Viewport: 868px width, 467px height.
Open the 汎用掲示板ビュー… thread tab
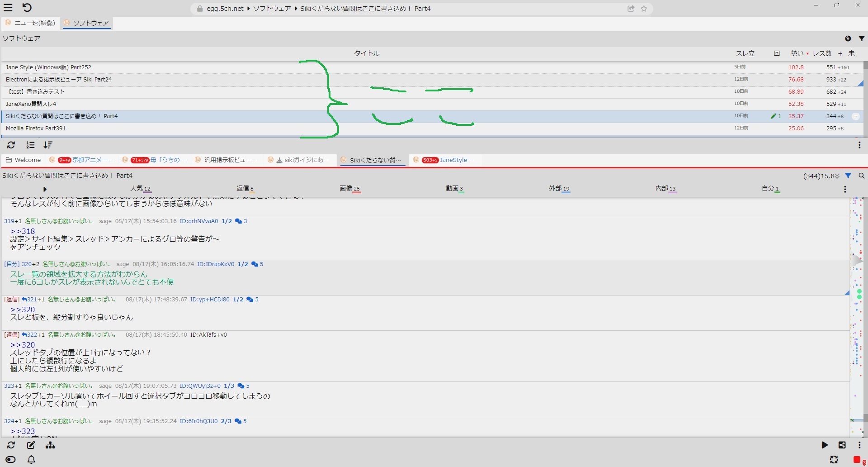pos(226,160)
